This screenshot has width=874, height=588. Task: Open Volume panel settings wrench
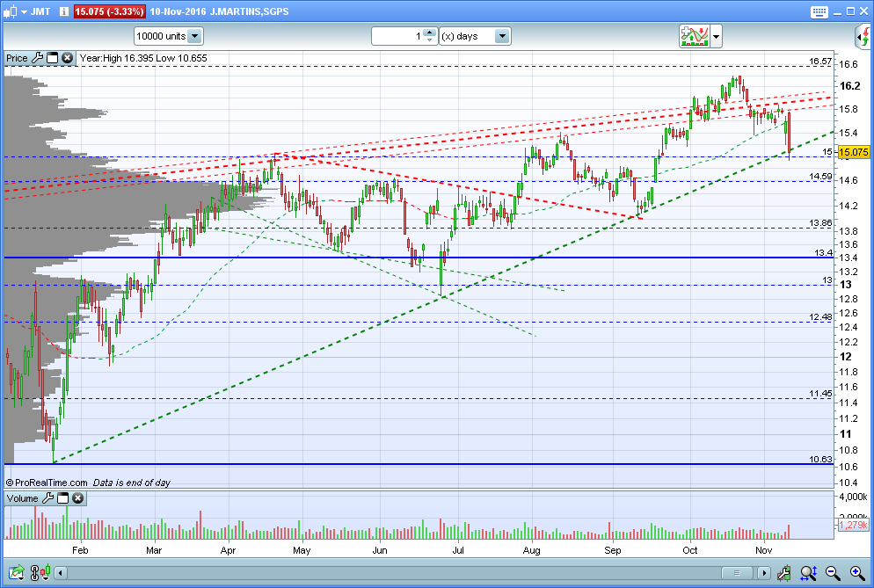48,497
